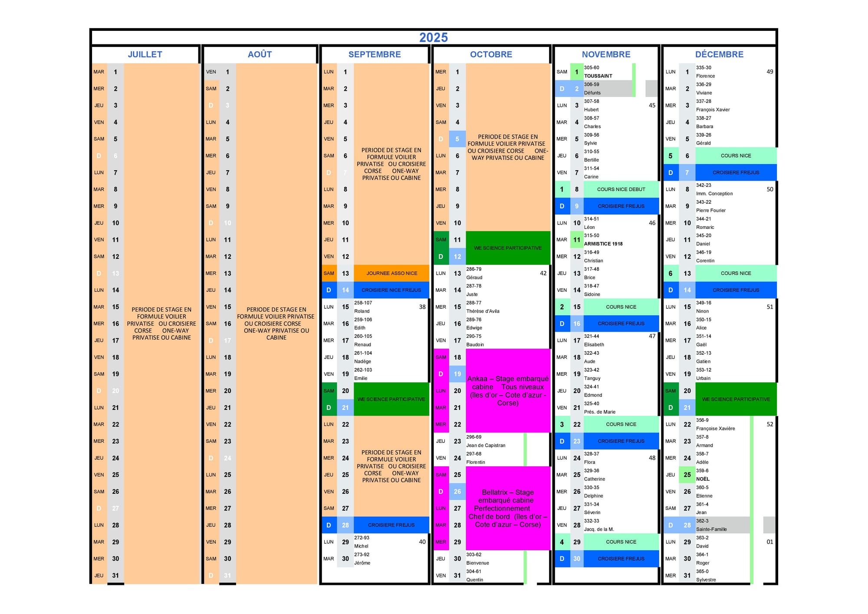
Task: Open CROISIERE NICE FREJUS on September 14
Action: 391,290
